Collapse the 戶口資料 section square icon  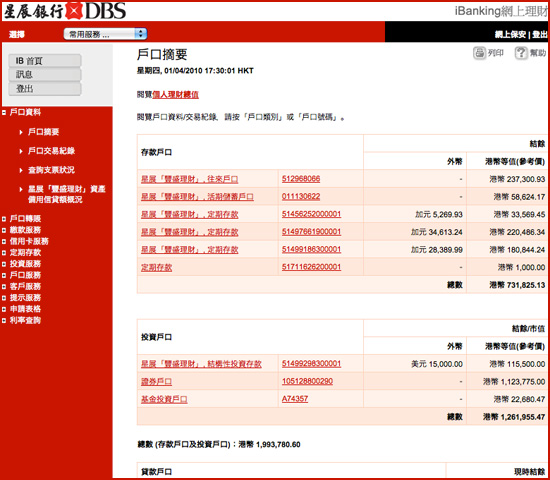(4, 113)
